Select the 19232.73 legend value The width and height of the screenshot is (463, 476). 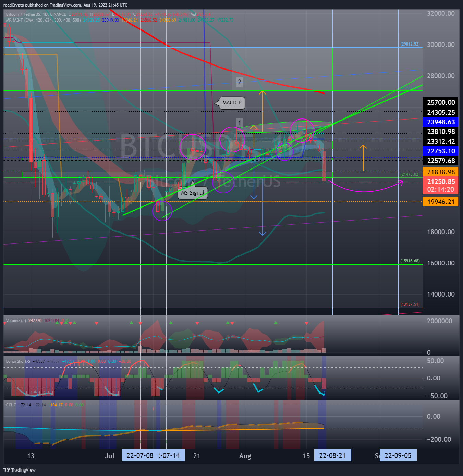[x=225, y=20]
